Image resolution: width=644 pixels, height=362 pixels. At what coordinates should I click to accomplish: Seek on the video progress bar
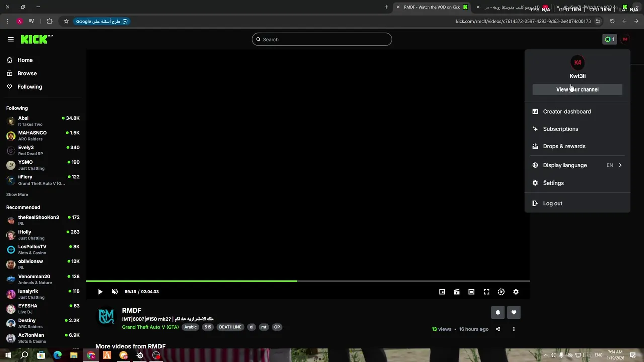point(308,281)
